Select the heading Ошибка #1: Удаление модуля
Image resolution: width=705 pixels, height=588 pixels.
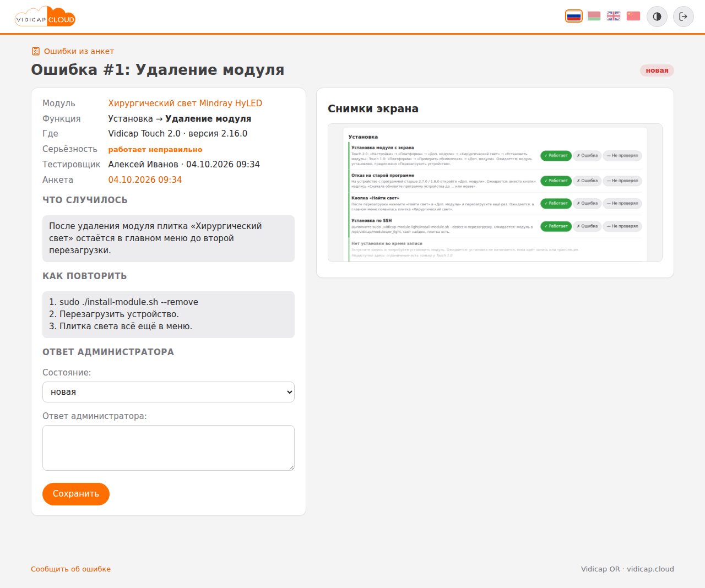158,70
